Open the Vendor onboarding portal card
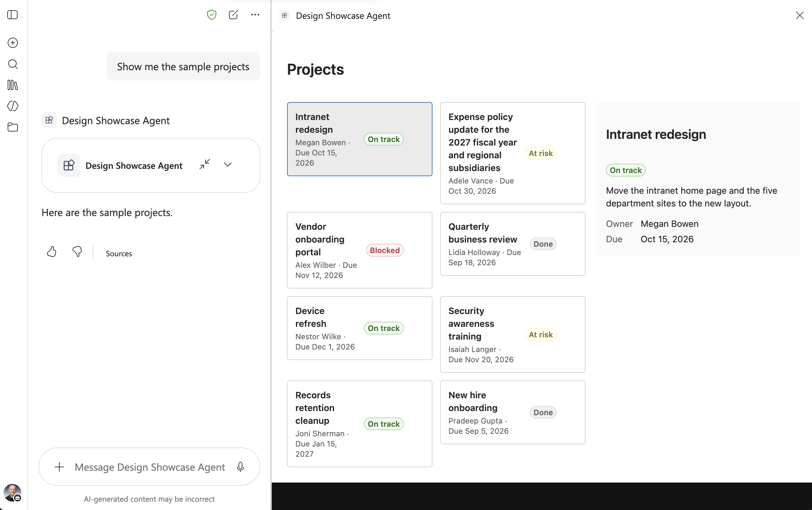Image resolution: width=812 pixels, height=510 pixels. (360, 250)
